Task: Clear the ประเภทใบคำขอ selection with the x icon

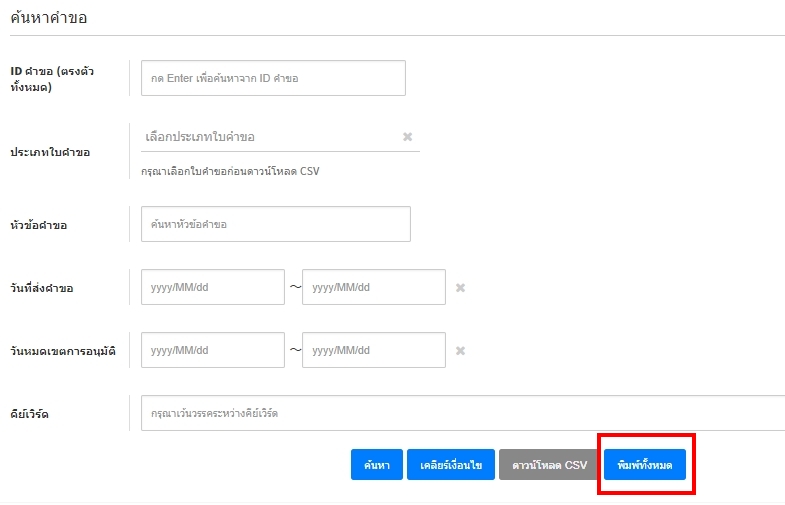Action: tap(407, 137)
